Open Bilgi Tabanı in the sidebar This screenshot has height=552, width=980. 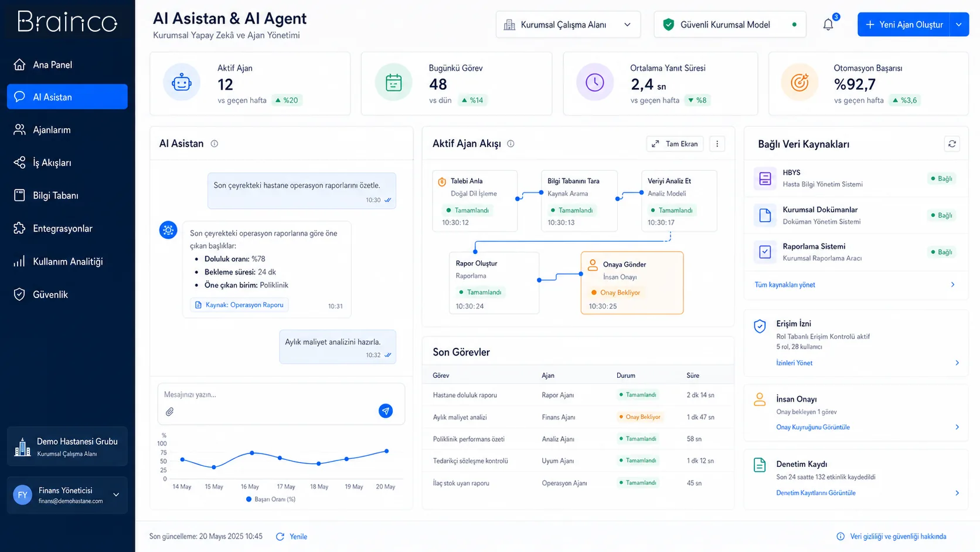[67, 195]
